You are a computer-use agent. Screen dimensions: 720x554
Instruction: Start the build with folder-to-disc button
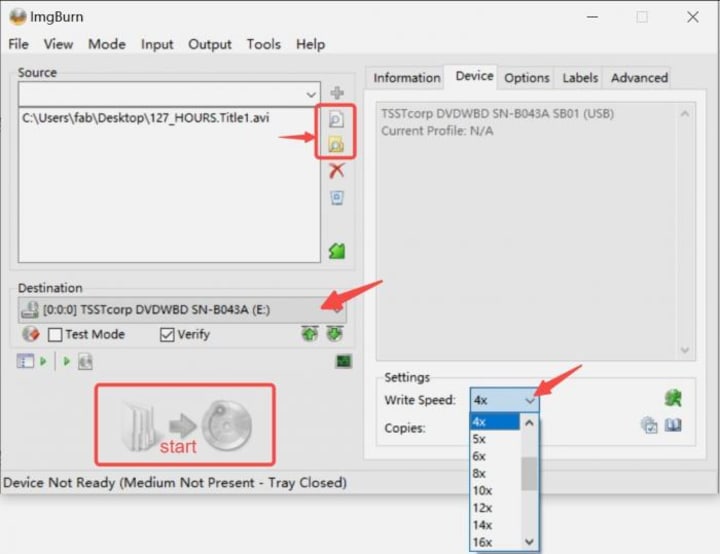coord(185,425)
